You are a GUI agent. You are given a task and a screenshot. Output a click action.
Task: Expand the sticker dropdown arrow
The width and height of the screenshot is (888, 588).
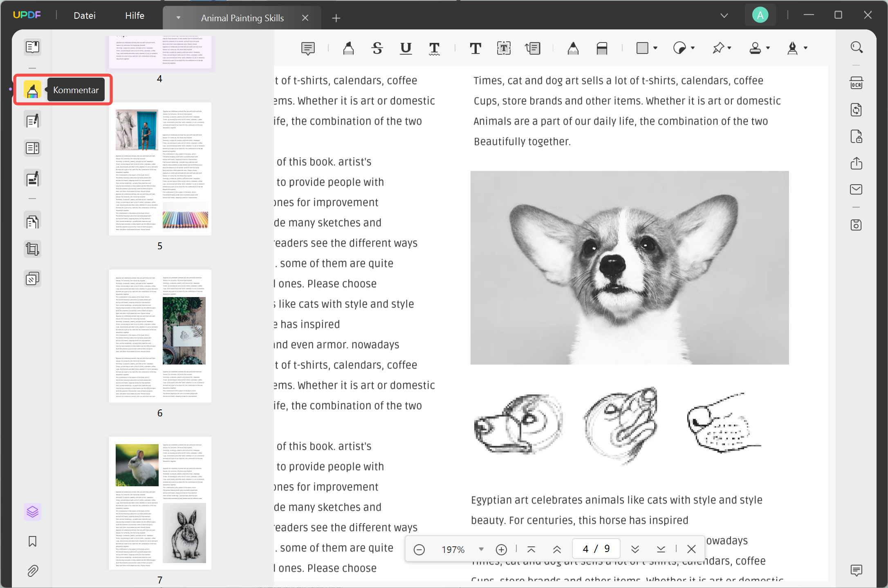click(693, 48)
